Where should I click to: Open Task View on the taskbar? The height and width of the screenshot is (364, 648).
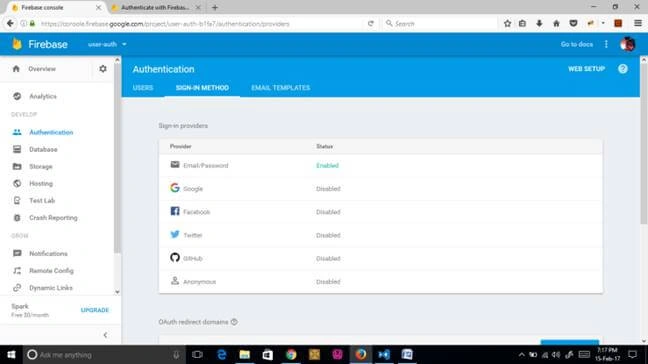198,354
